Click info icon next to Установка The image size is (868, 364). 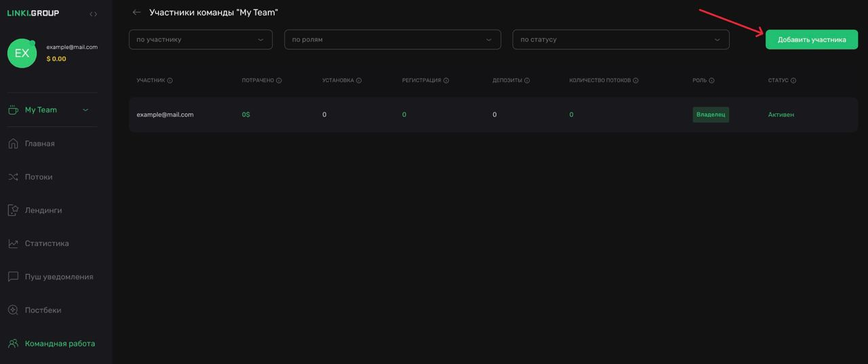pos(359,81)
